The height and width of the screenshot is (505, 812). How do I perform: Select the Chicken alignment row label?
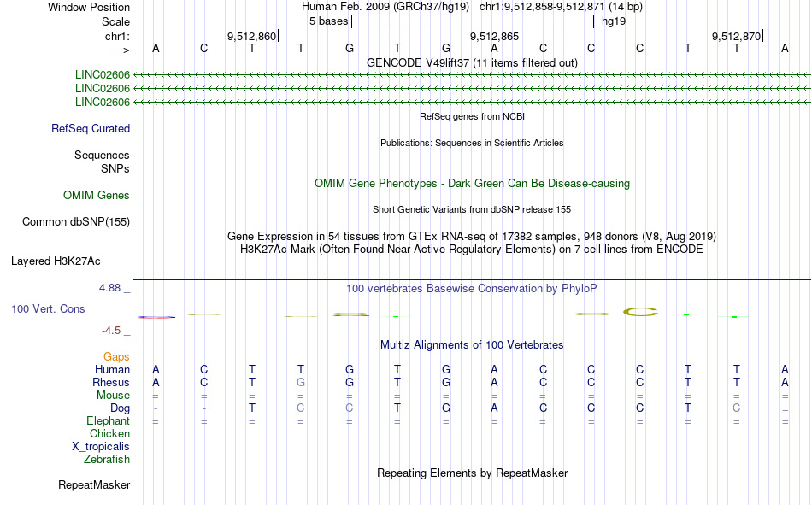[109, 433]
